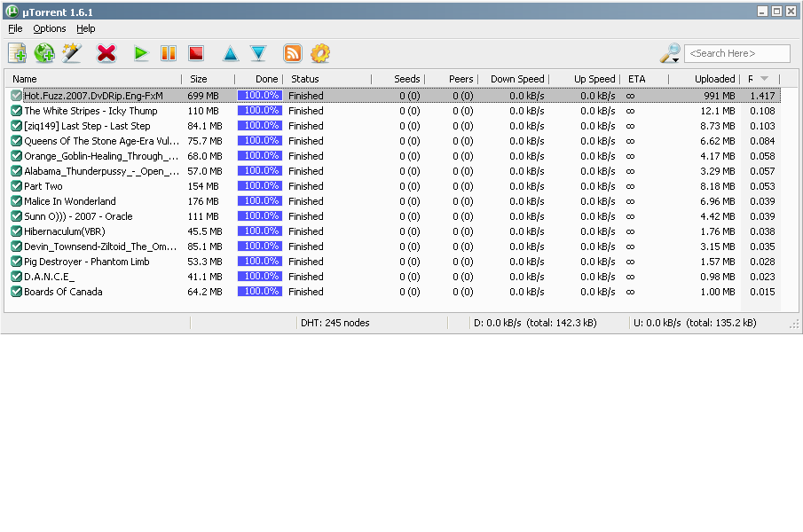Click the green Start torrent icon
This screenshot has width=803, height=532.
141,53
